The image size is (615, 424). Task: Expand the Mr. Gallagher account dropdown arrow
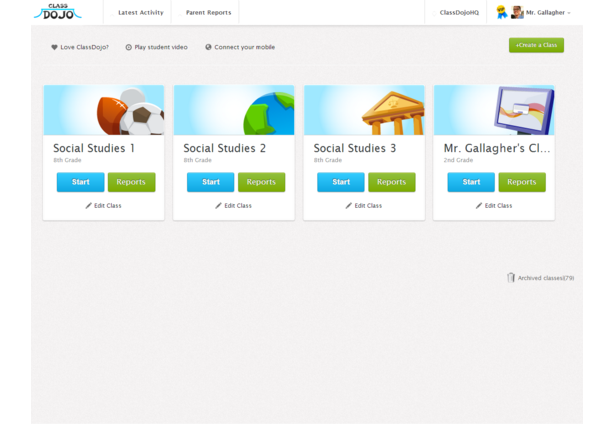point(569,13)
